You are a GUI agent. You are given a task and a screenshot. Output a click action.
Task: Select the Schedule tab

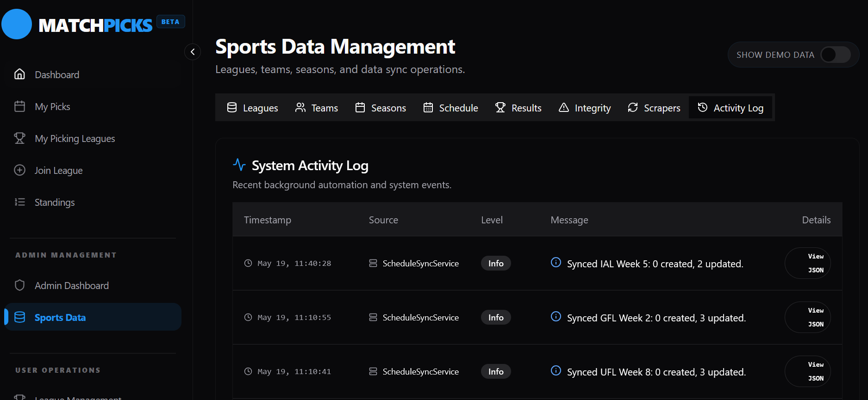[x=450, y=108]
